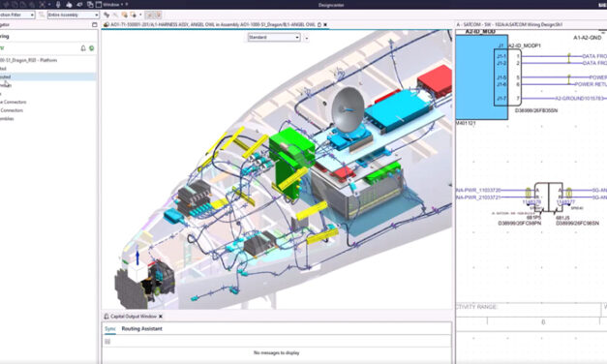Screen dimensions: 607x364
Task: Click the D38999/26FB35SN label in the schematic
Action: tap(536, 110)
